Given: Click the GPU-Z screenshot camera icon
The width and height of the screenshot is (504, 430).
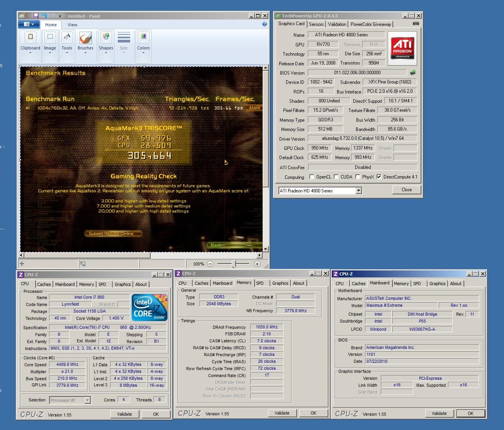Looking at the screenshot, I should click(416, 24).
